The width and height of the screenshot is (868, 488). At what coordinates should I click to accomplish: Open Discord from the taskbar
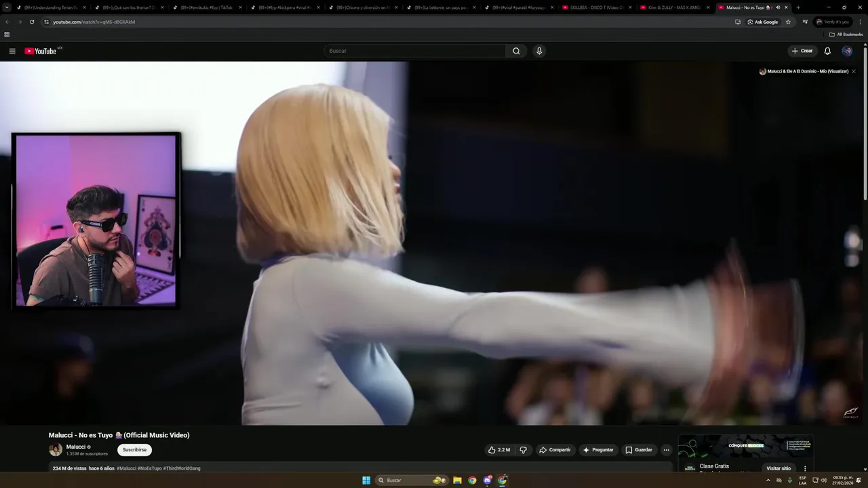(x=487, y=481)
